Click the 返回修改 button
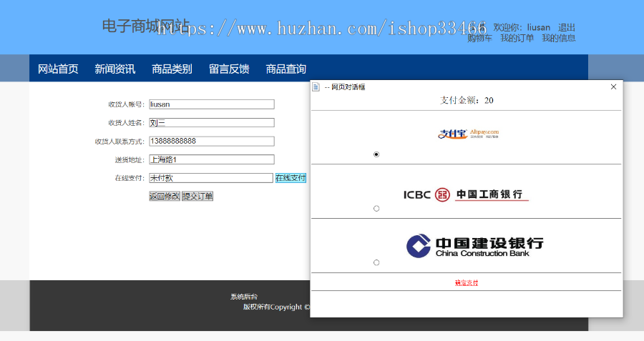The height and width of the screenshot is (341, 644). point(165,196)
